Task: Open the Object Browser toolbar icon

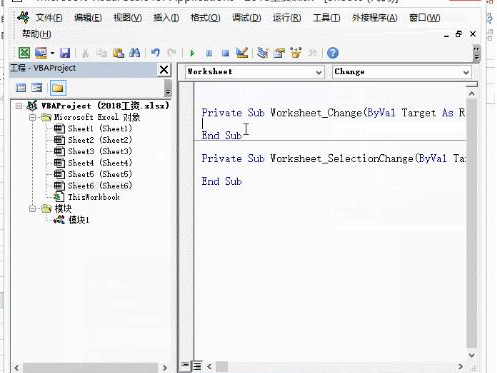Action: (x=296, y=53)
